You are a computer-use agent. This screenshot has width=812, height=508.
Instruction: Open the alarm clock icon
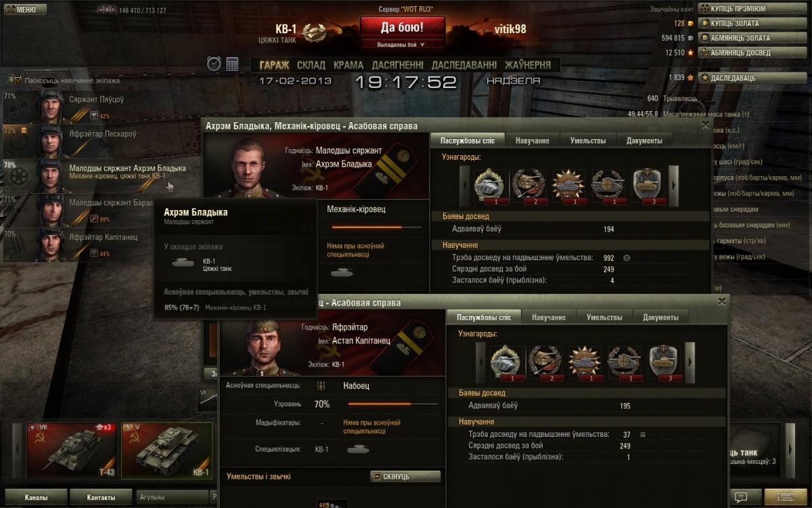214,64
